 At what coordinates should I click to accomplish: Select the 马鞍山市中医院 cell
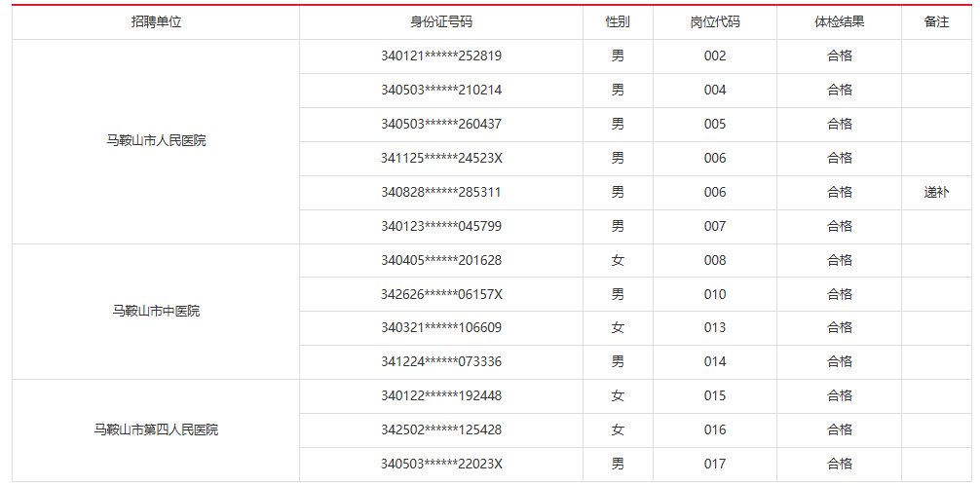click(156, 311)
